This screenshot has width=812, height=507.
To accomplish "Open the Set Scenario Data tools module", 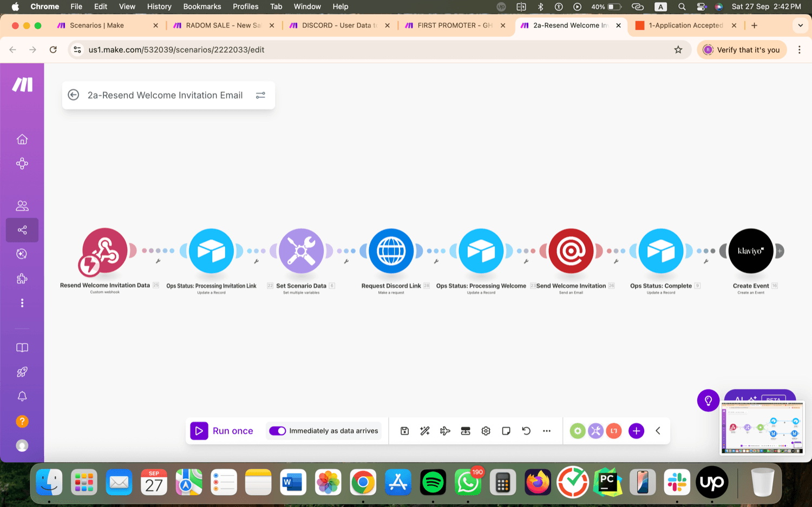I will click(x=301, y=251).
